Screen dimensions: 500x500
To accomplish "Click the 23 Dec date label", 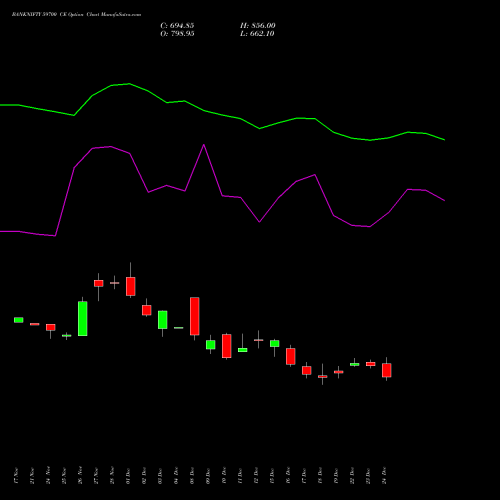I will (x=368, y=475).
